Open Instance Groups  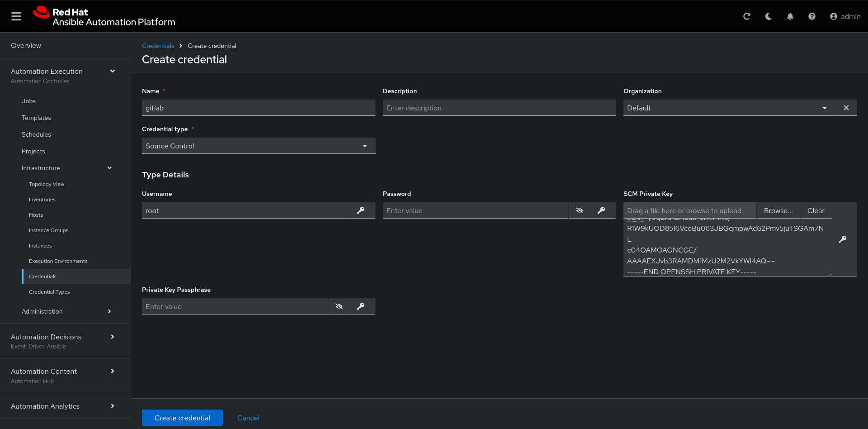coord(48,230)
